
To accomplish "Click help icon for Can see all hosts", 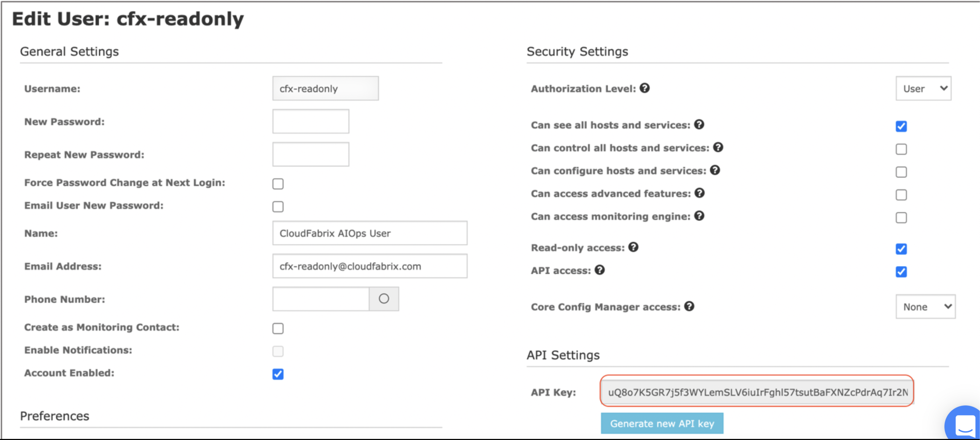I will pyautogui.click(x=699, y=124).
